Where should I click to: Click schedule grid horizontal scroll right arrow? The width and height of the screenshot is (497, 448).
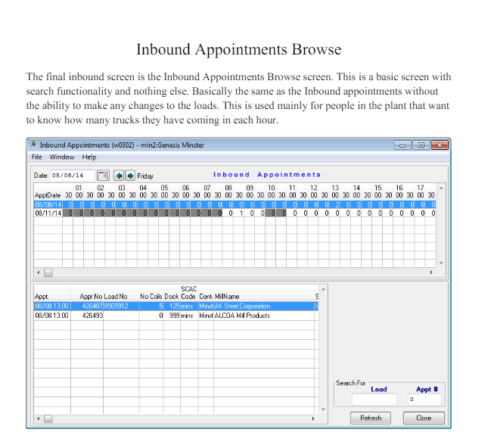coord(431,272)
